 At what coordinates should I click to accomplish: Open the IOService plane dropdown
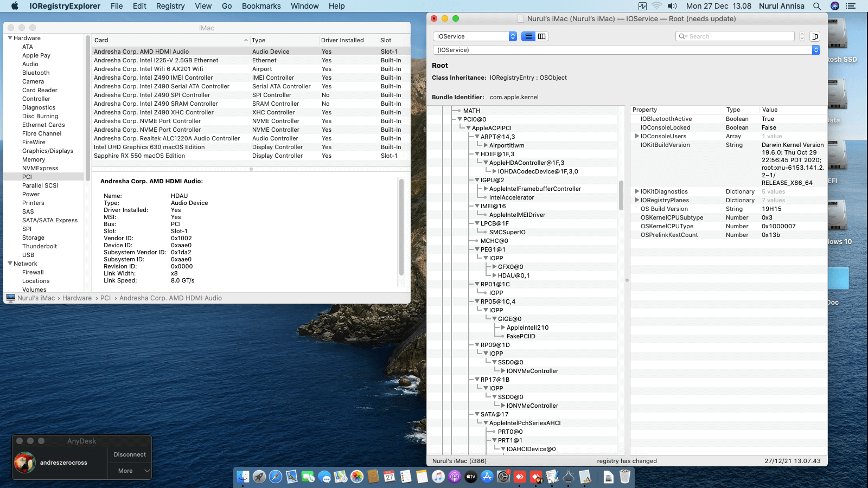[x=475, y=36]
